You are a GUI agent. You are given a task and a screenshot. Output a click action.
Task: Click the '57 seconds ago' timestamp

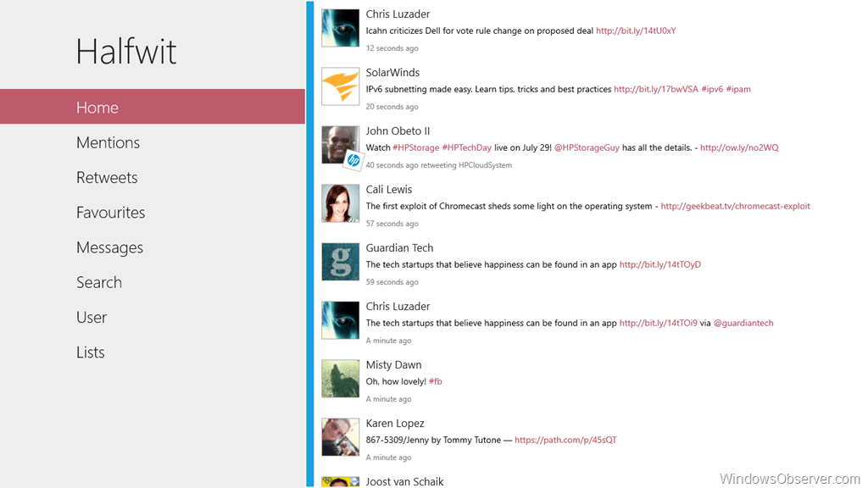click(392, 224)
